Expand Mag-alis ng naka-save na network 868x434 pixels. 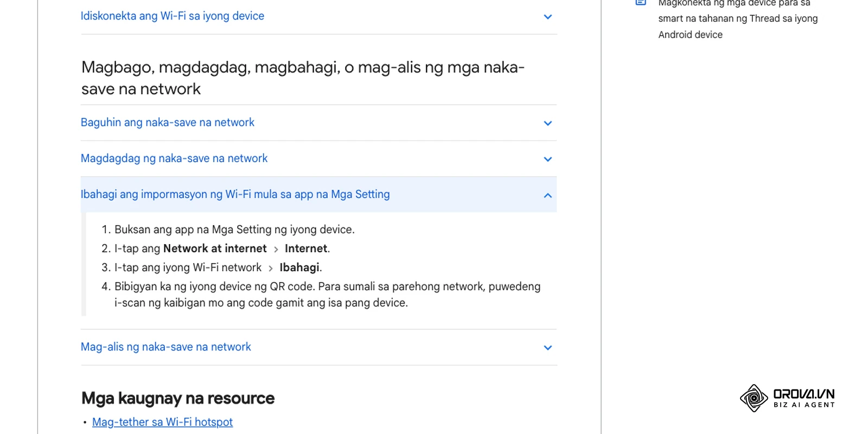(318, 347)
